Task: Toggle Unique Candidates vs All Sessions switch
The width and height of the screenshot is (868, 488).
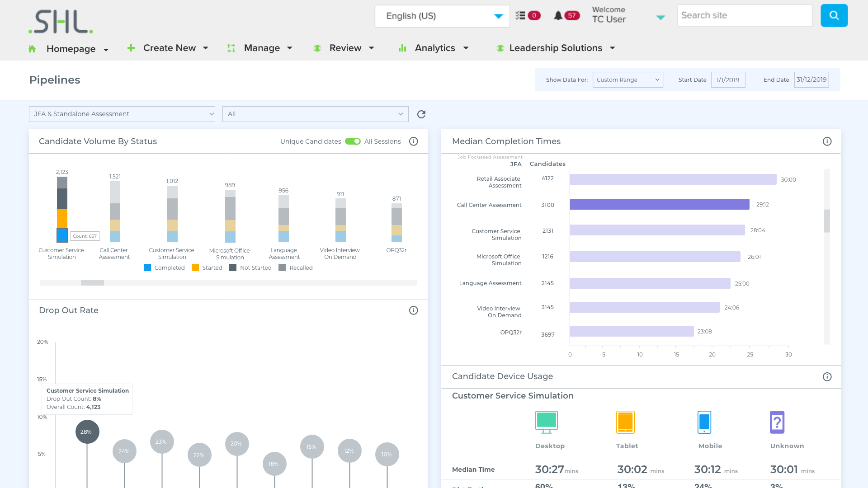Action: click(x=352, y=141)
